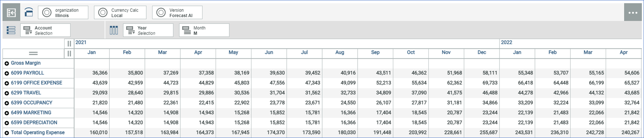Select Total Operating Expense Jan 2021 cell 160,010
This screenshot has height=138, width=644.
coord(92,133)
